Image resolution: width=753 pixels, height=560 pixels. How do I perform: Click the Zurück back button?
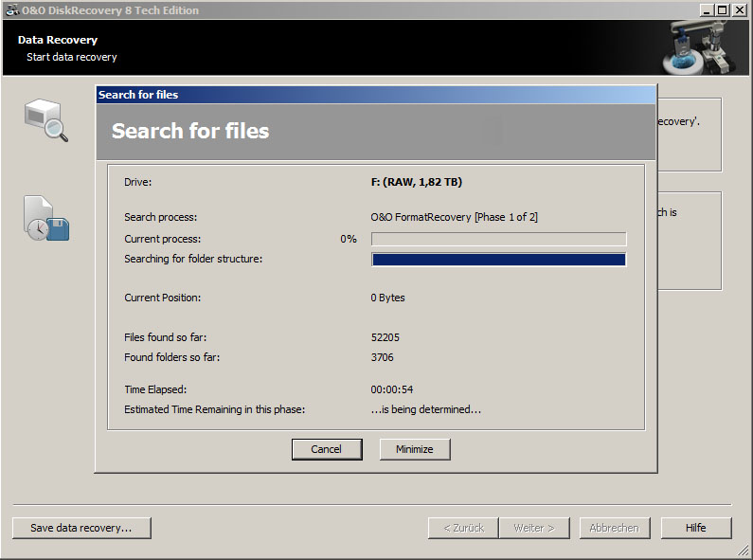pos(463,528)
